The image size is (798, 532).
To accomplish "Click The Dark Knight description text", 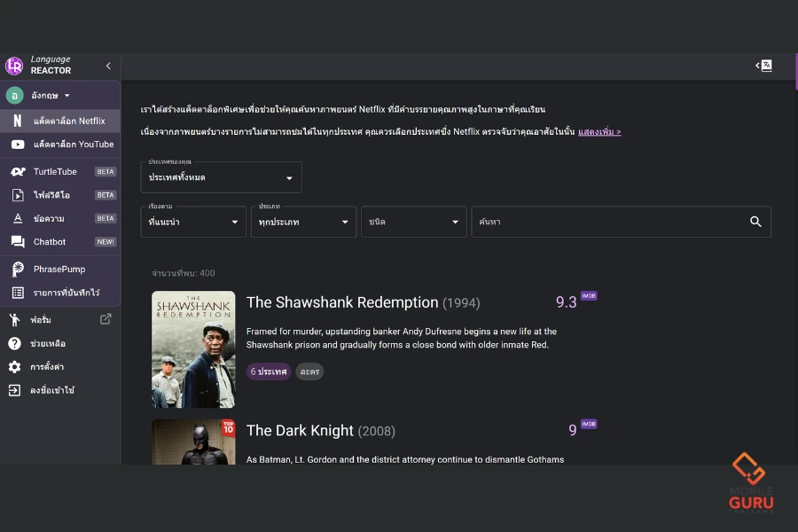I will tap(405, 459).
